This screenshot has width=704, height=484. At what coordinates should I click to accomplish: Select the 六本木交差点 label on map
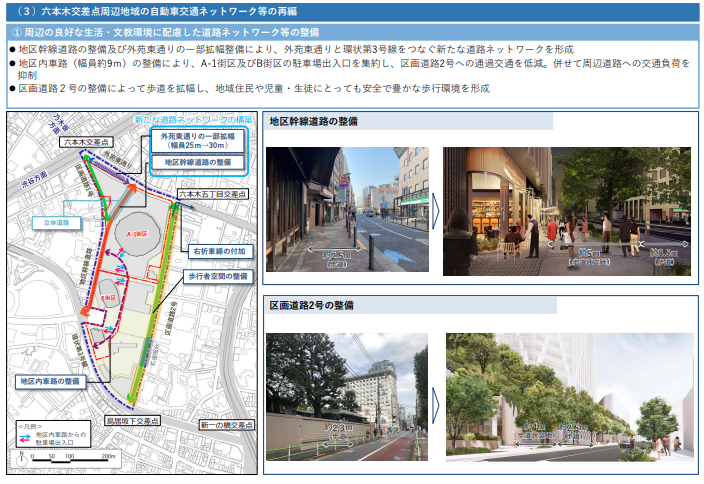pyautogui.click(x=87, y=144)
